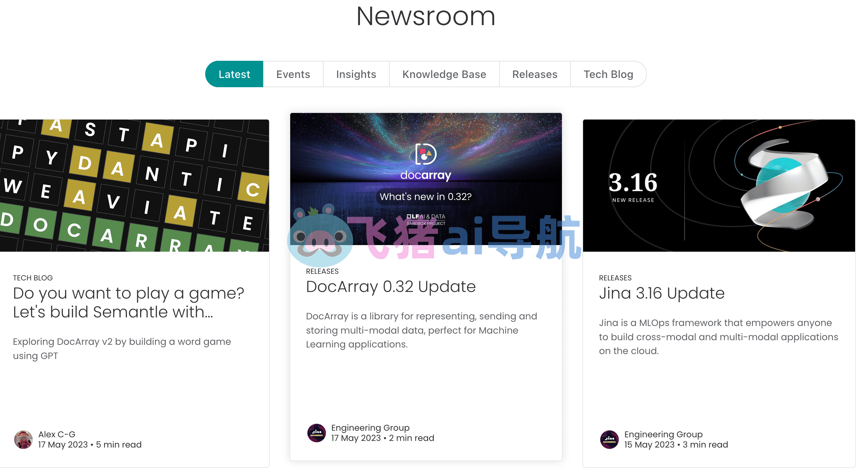This screenshot has width=868, height=471.
Task: Click Engineering Group avatar on DocArray card
Action: (316, 433)
